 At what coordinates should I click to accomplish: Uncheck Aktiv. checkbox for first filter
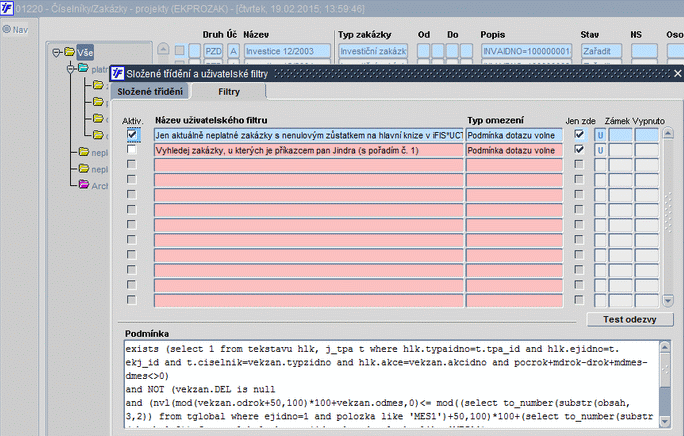click(x=132, y=134)
